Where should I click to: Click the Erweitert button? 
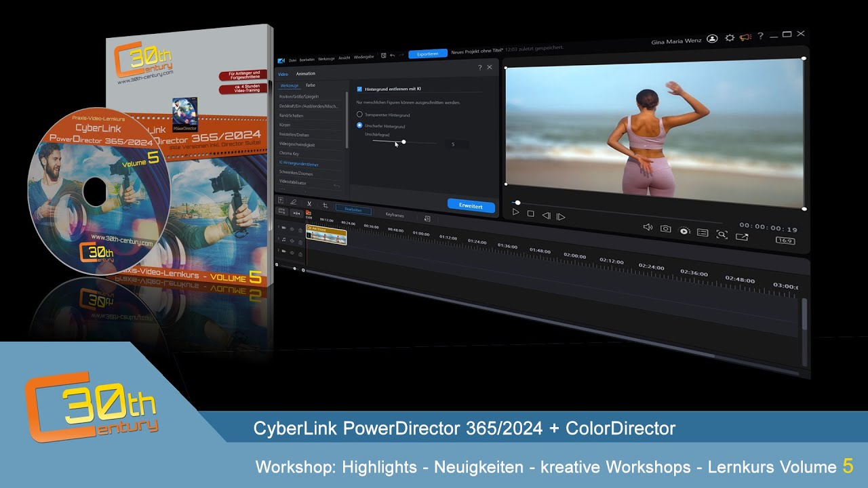(x=471, y=206)
